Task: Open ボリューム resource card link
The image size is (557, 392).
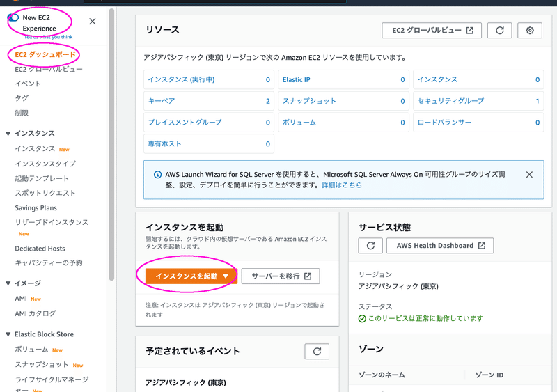Action: pyautogui.click(x=299, y=123)
